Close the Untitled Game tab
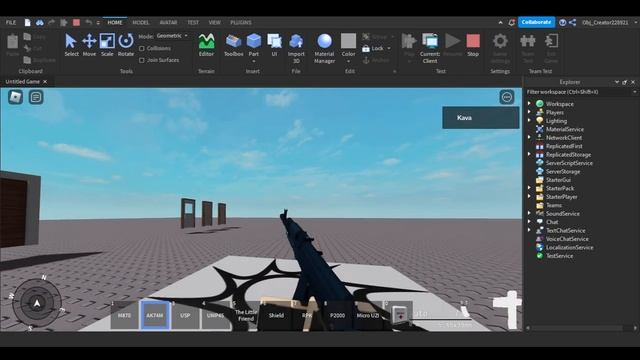This screenshot has height=360, width=640. coord(45,82)
